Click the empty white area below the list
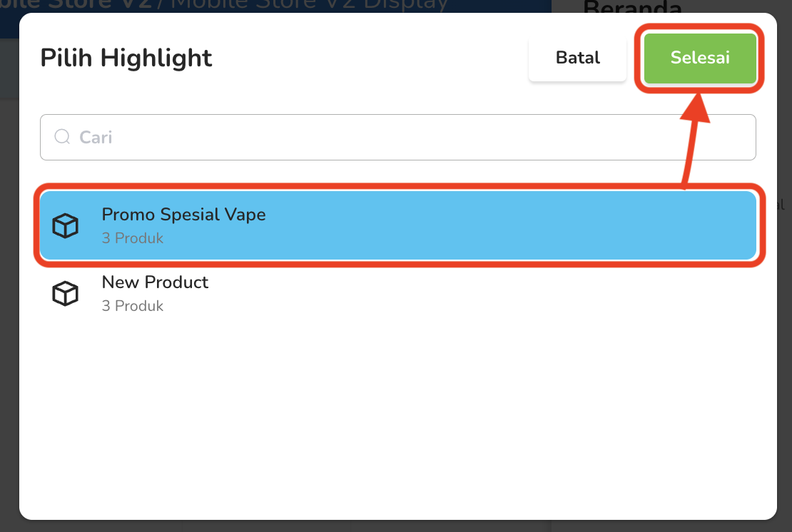 [398, 419]
